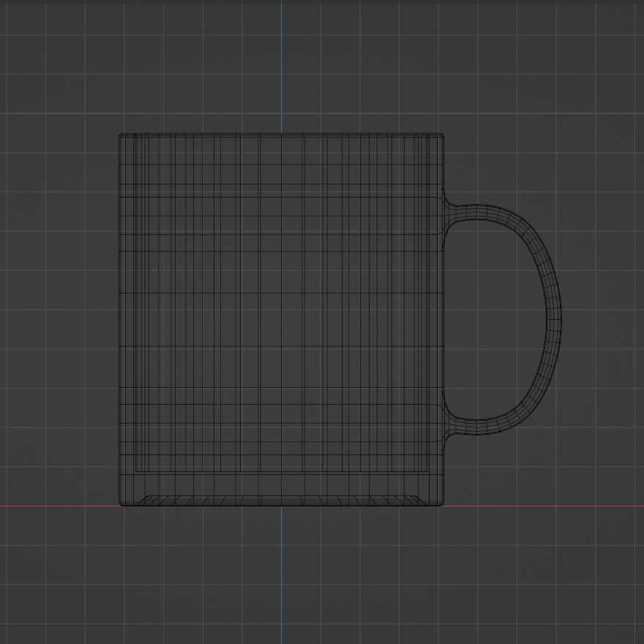The width and height of the screenshot is (644, 644).
Task: Click the center of the mug body
Action: pyautogui.click(x=282, y=318)
